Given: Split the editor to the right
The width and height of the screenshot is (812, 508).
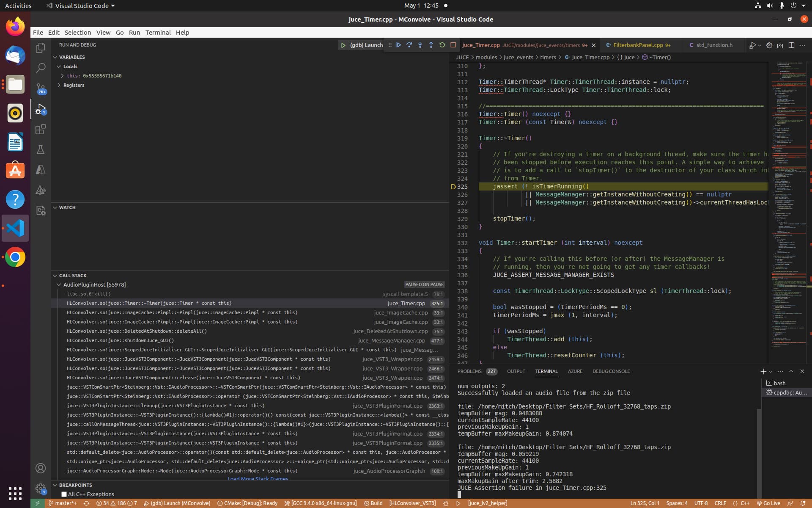Looking at the screenshot, I should click(791, 45).
